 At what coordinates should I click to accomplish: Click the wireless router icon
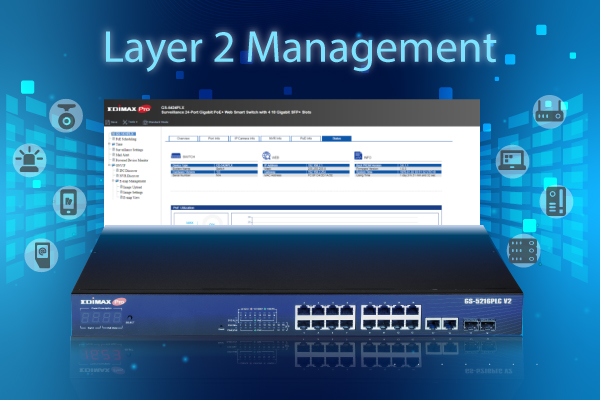tap(549, 112)
